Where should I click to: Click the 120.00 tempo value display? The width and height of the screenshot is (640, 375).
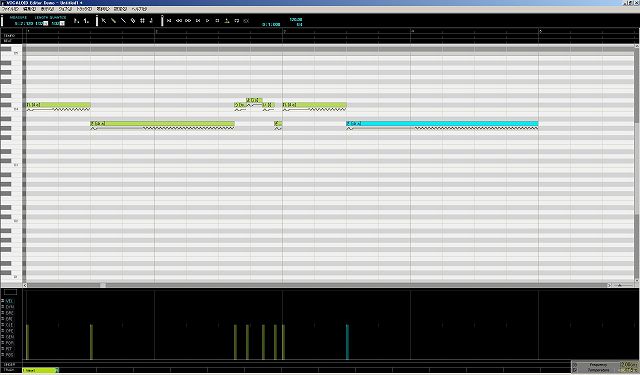pyautogui.click(x=296, y=19)
